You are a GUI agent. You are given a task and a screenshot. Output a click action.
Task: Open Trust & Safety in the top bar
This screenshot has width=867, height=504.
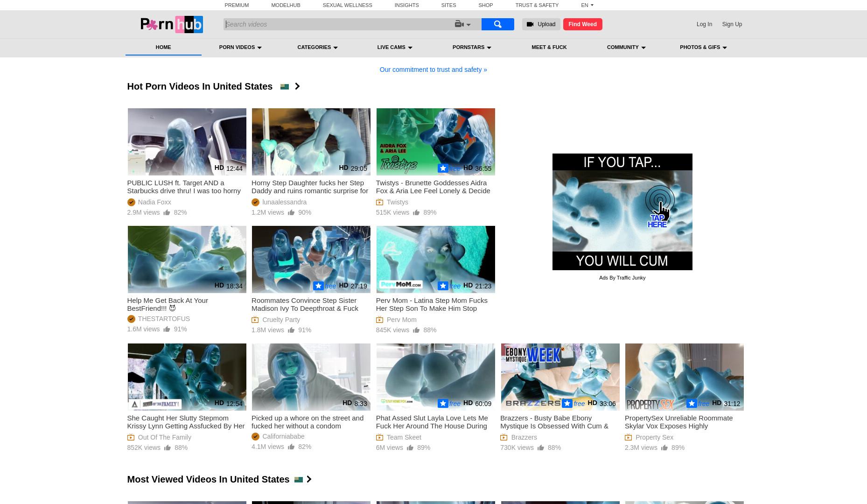(x=537, y=5)
